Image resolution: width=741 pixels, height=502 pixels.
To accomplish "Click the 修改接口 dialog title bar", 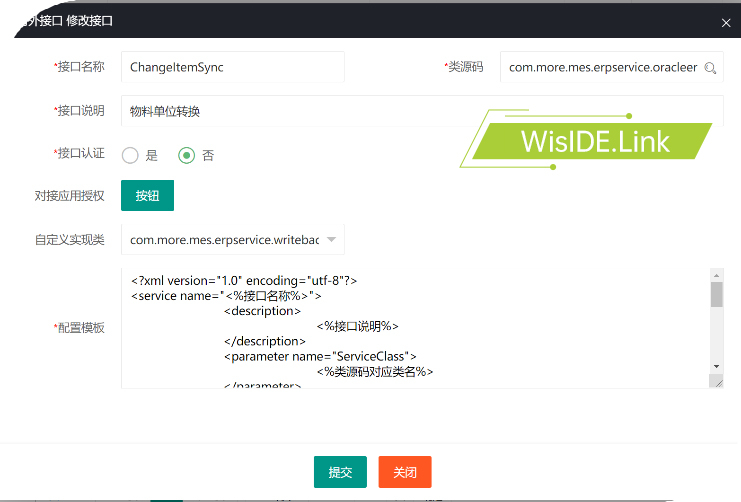I will (x=300, y=21).
